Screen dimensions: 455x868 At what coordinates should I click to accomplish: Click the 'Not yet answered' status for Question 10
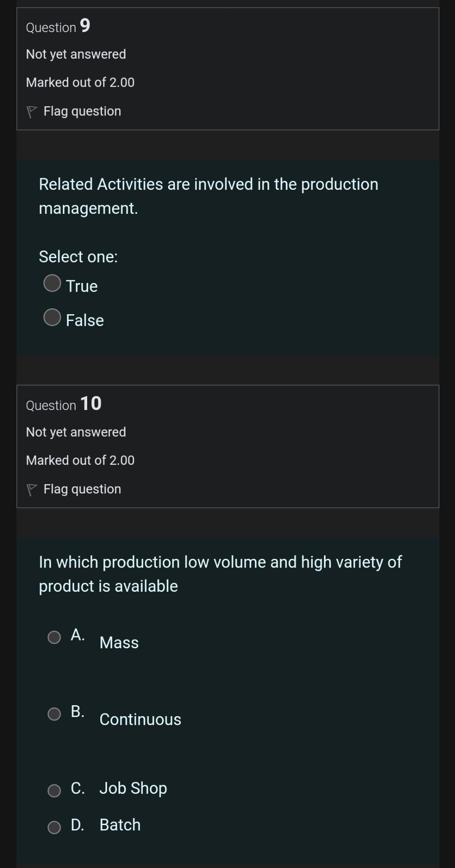[x=75, y=432]
